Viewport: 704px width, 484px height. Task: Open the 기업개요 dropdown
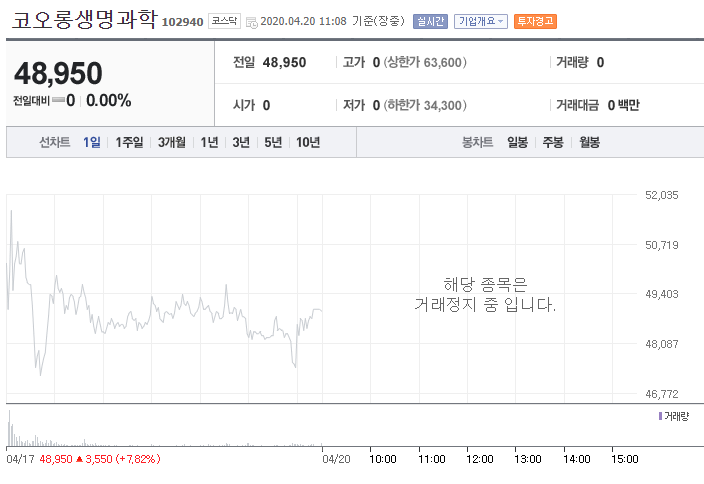pos(480,21)
